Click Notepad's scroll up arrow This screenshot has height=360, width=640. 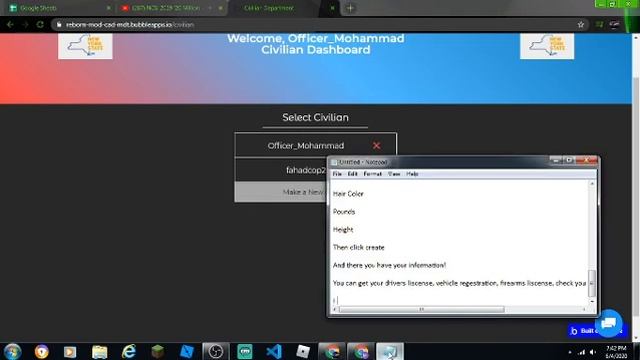coord(592,184)
